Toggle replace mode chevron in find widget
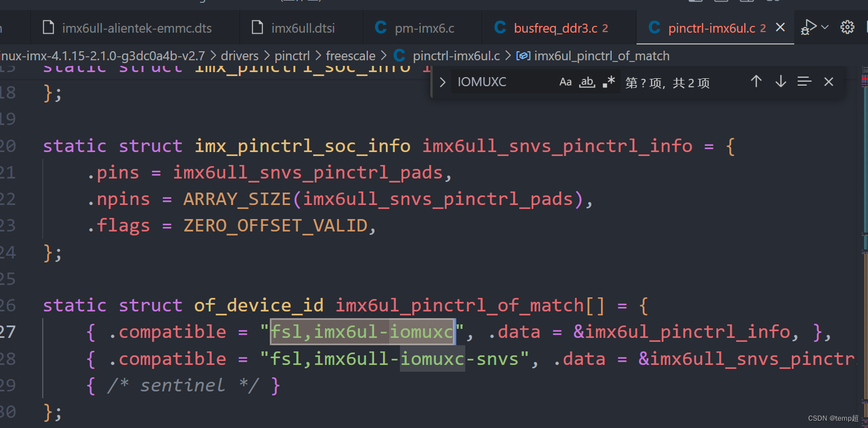868x428 pixels. coord(442,82)
